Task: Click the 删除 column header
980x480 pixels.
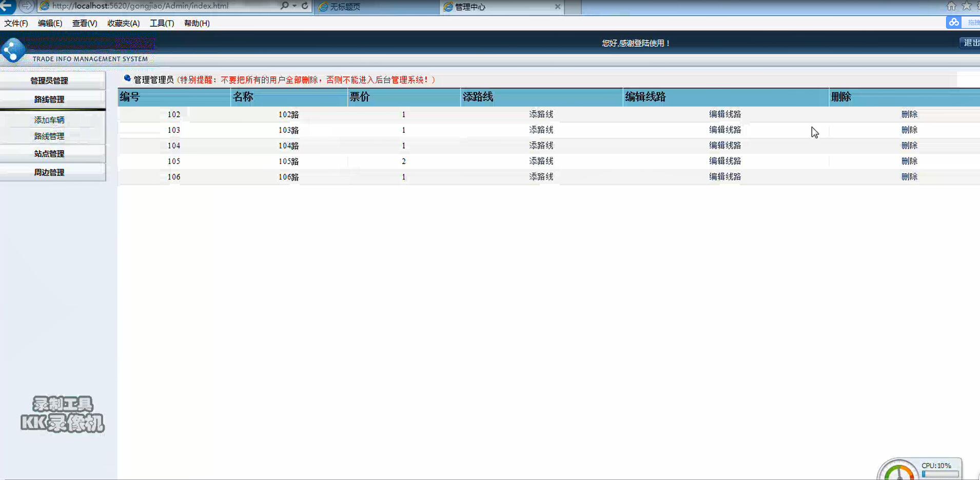Action: pyautogui.click(x=905, y=97)
